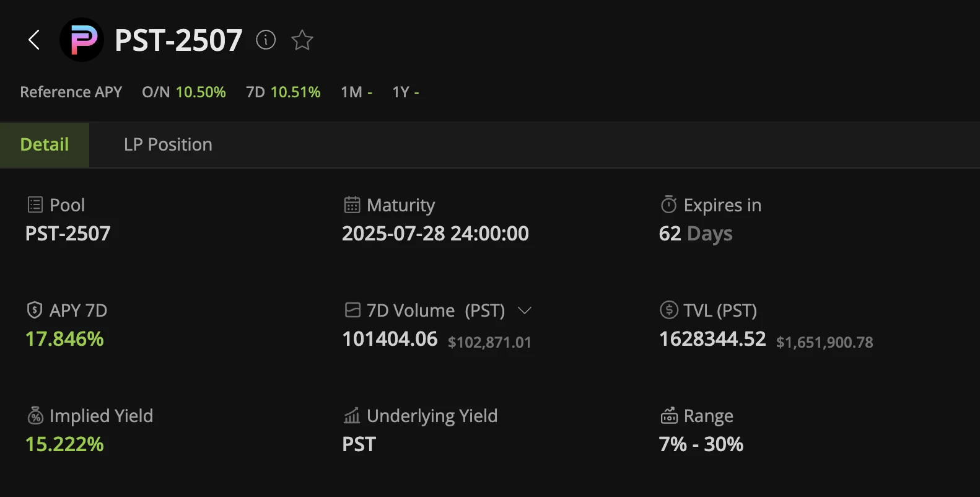The height and width of the screenshot is (497, 980).
Task: Open the info icon beside PST-2507
Action: tap(266, 40)
